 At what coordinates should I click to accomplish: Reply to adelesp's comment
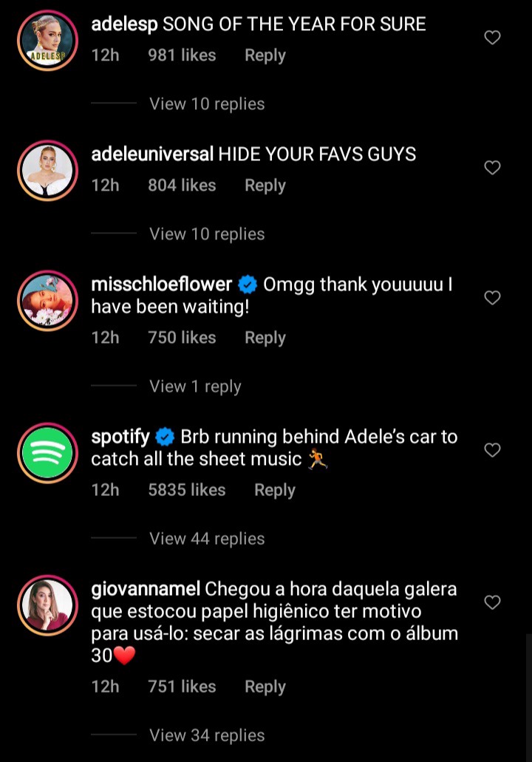pyautogui.click(x=265, y=55)
